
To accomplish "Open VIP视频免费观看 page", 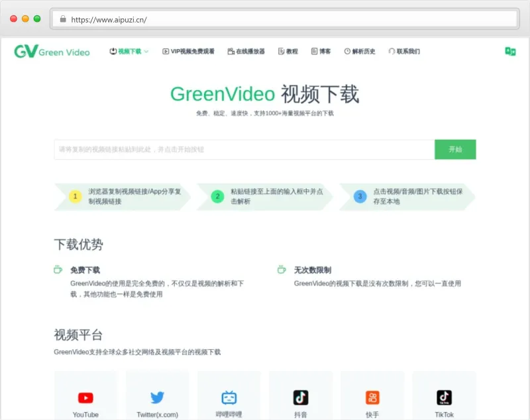I will pos(188,52).
